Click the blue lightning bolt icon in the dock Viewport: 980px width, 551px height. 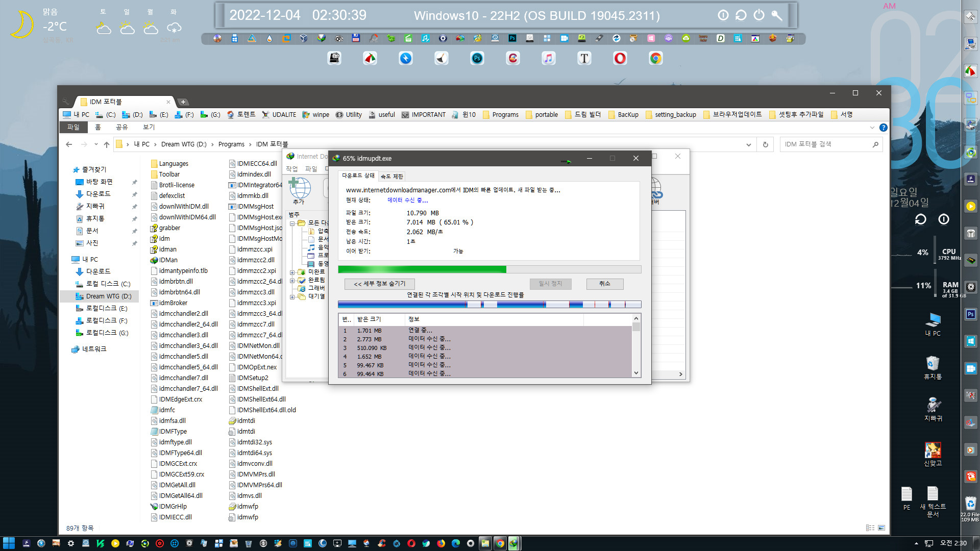pos(405,58)
